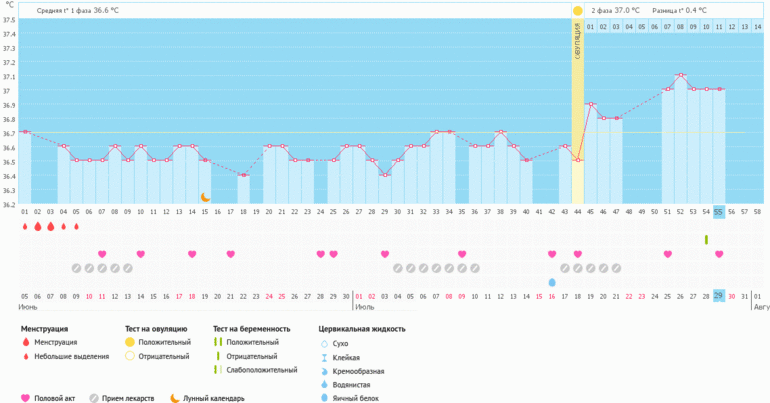Click the blue cervical fluid drop on July 16
770x403 pixels.
[551, 283]
